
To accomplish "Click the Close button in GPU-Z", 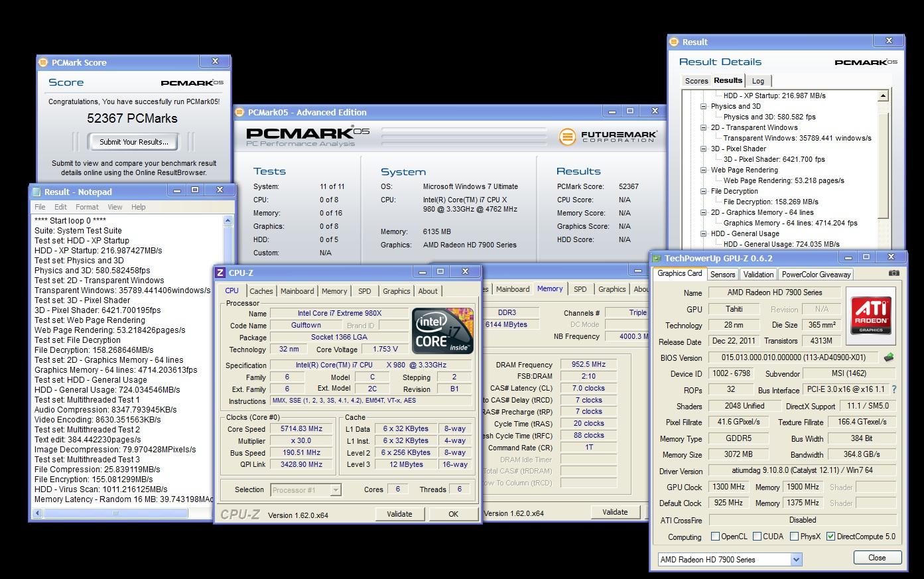I will (x=877, y=558).
